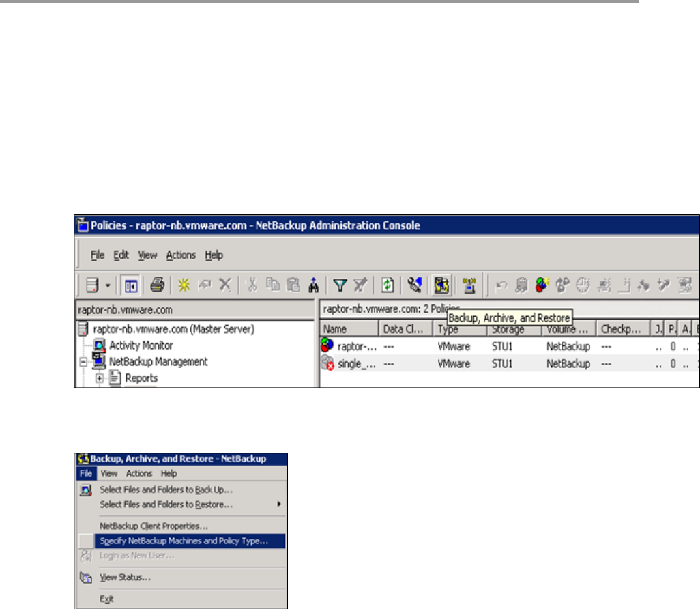The width and height of the screenshot is (700, 609).
Task: Choose Select Files and Folders to Restore...
Action: click(x=181, y=505)
